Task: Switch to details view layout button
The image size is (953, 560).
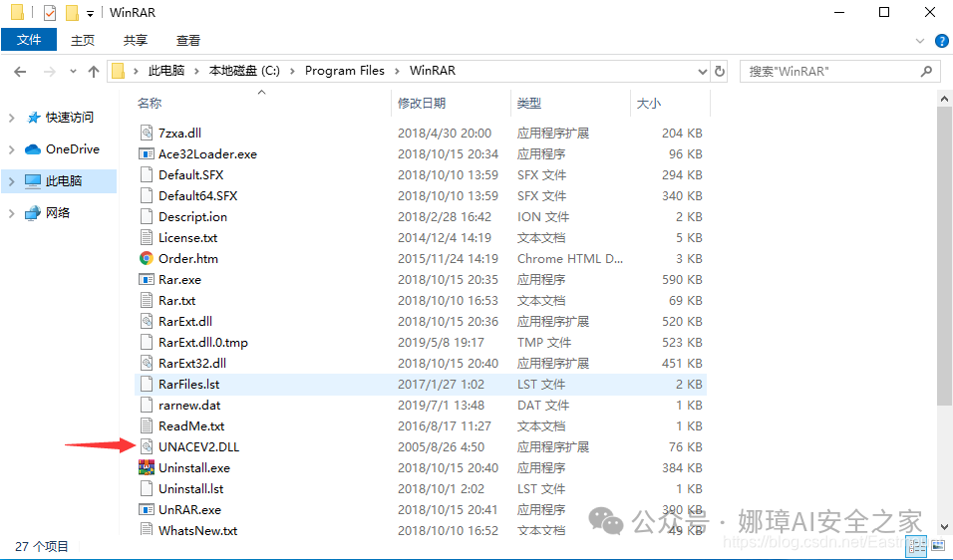Action: (916, 547)
